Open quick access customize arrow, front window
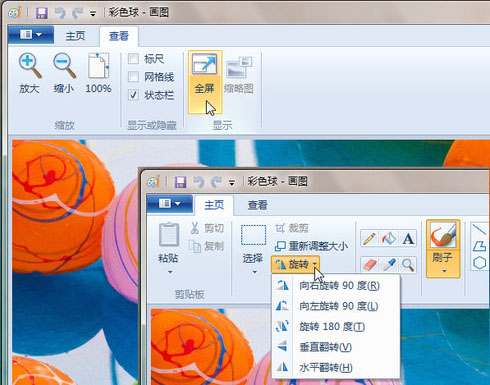 point(232,183)
